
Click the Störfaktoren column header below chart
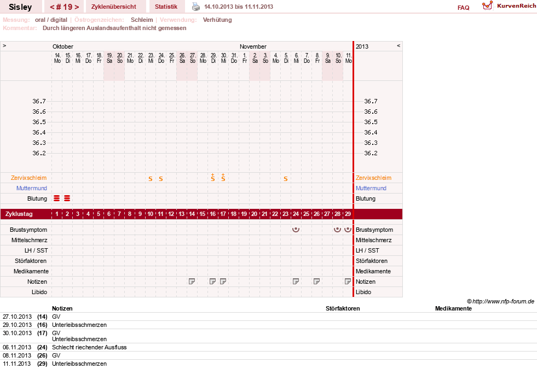343,308
